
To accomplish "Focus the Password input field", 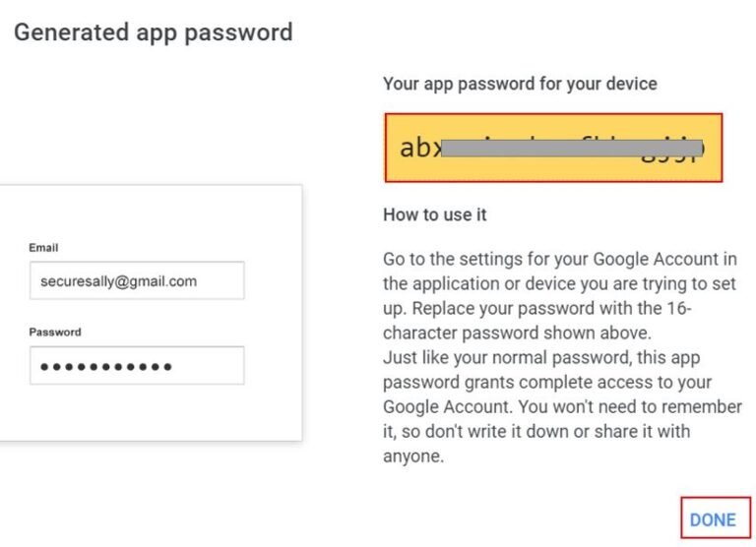I will 136,366.
